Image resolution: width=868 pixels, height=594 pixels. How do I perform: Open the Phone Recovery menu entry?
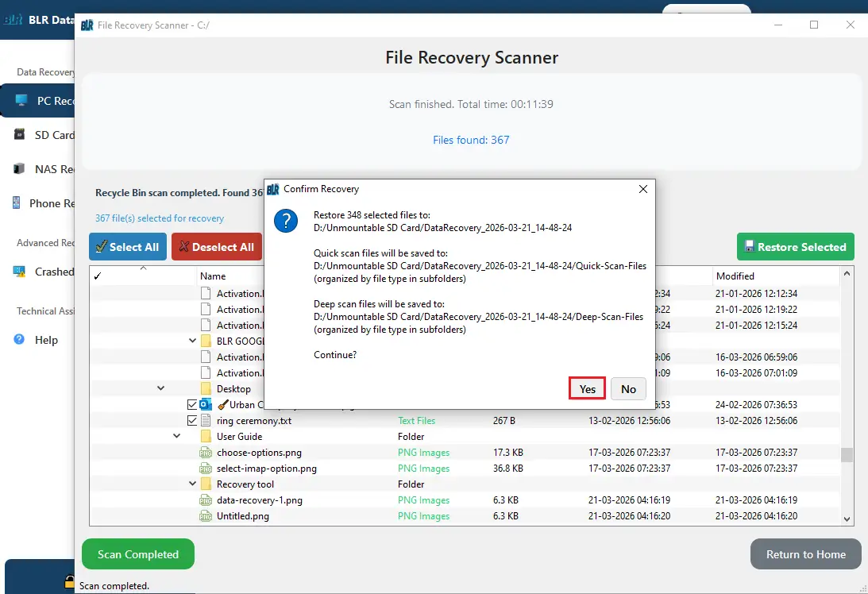pyautogui.click(x=48, y=203)
